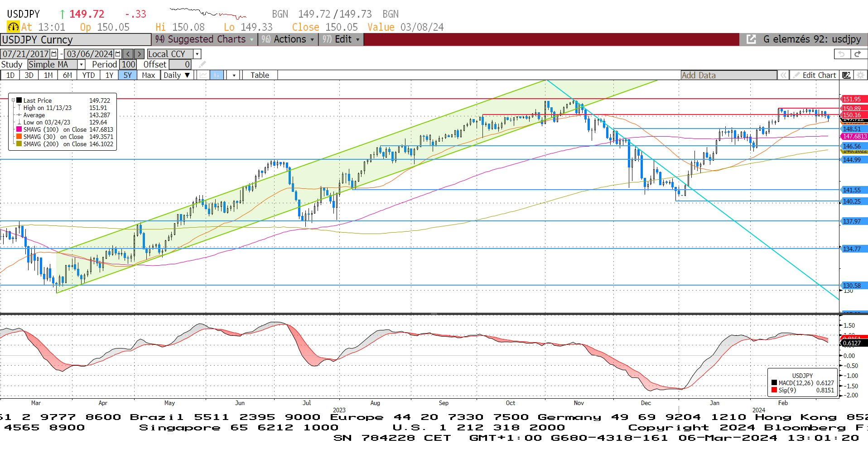Step the date range backward

[x=128, y=54]
